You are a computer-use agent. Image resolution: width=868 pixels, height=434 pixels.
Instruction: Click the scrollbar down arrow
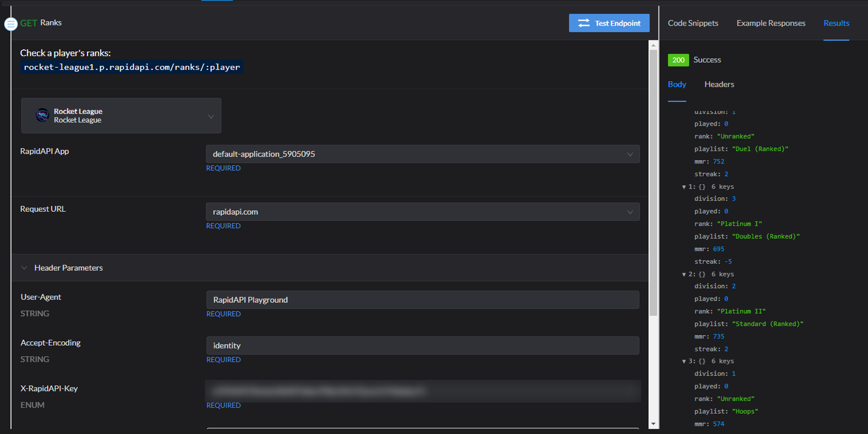click(x=653, y=424)
